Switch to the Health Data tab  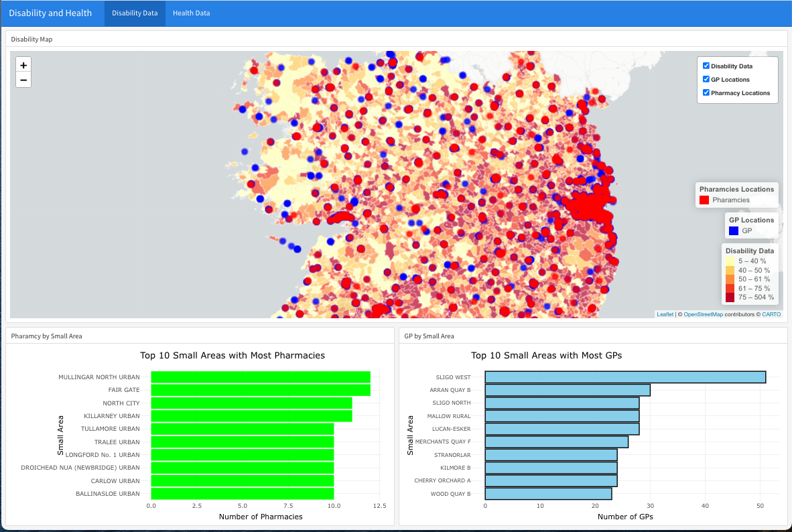point(191,12)
